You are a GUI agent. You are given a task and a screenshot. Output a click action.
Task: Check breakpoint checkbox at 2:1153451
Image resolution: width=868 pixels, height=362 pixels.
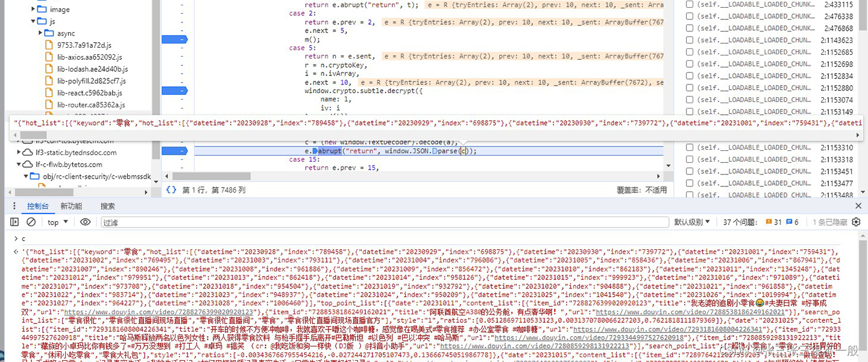click(x=689, y=171)
